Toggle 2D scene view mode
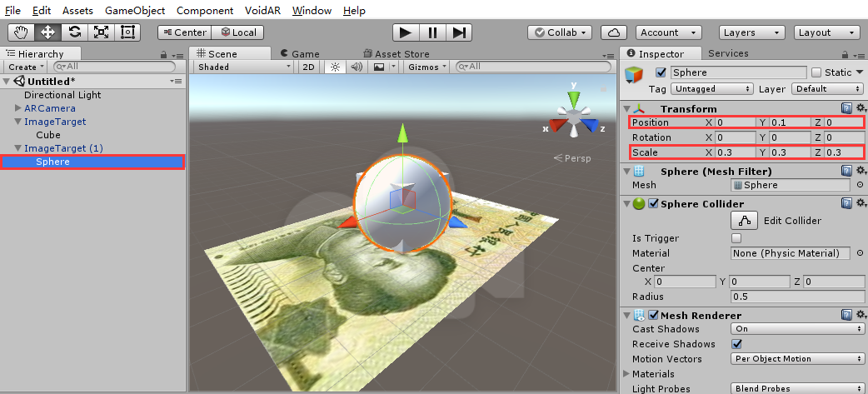Screen dimensions: 868x394 (309, 67)
